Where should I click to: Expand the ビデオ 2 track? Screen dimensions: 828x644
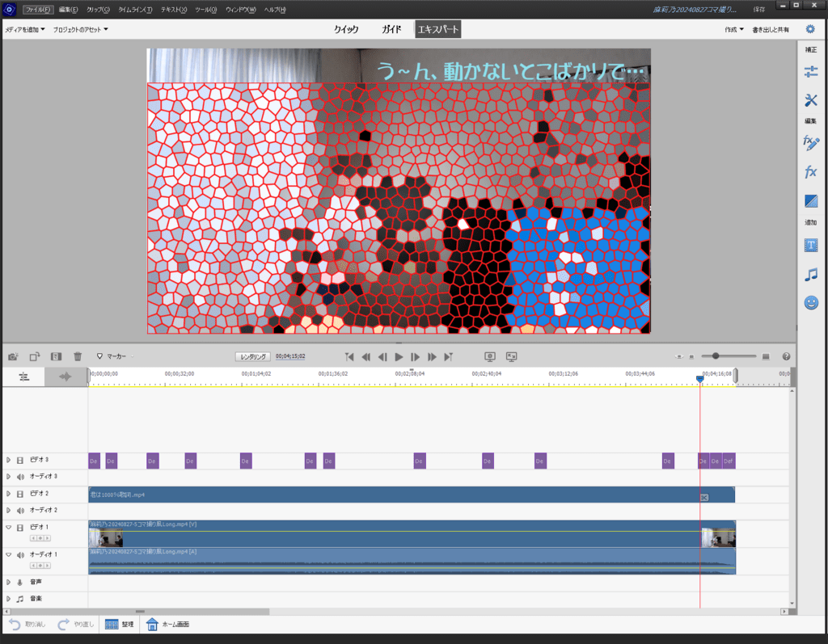(9, 494)
